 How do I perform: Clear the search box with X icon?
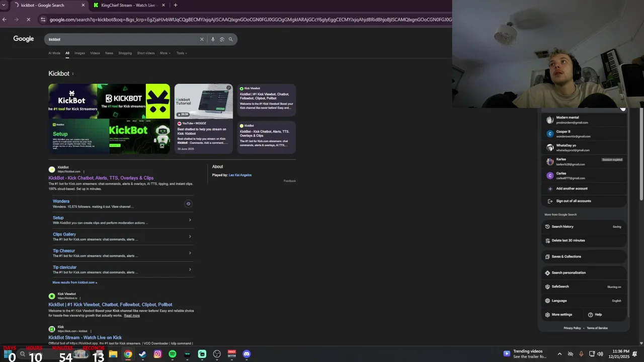[x=202, y=39]
